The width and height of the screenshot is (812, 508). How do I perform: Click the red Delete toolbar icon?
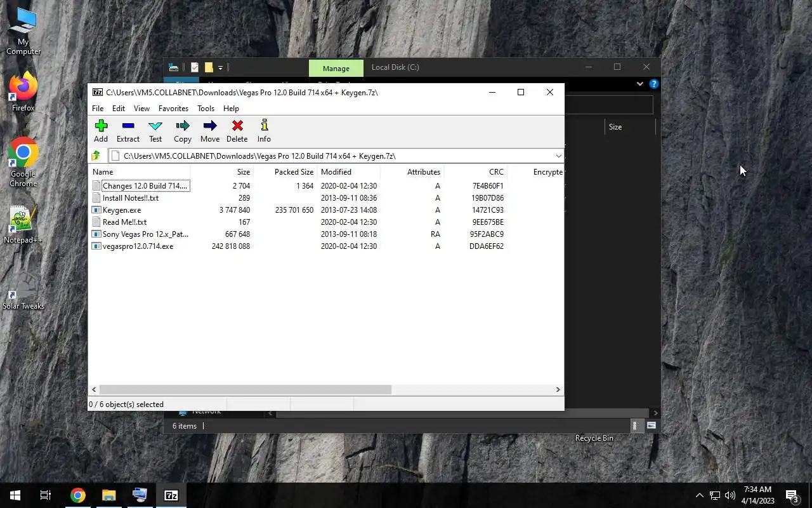[237, 126]
